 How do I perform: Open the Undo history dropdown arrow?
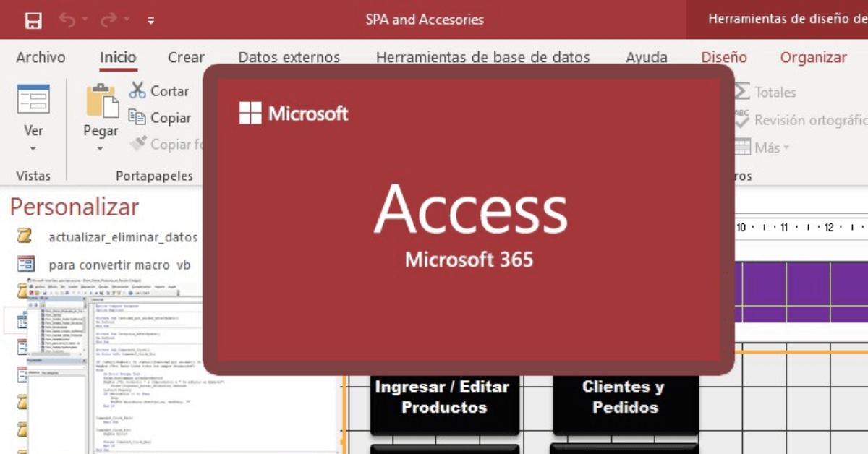(86, 21)
